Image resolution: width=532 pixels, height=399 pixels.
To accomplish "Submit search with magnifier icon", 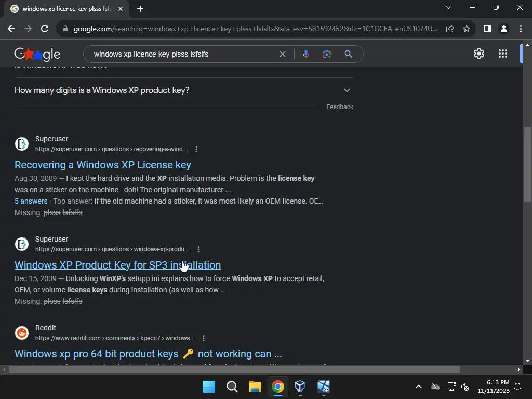I will click(x=348, y=54).
